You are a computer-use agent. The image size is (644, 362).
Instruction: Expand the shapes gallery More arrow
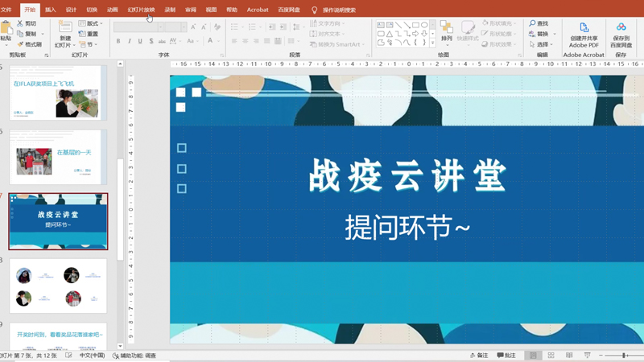[x=432, y=43]
